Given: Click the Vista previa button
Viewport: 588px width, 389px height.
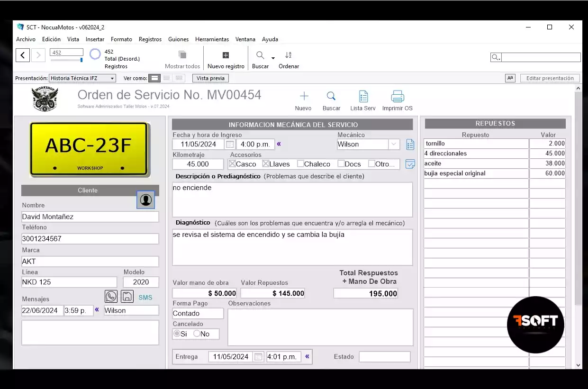Looking at the screenshot, I should pos(210,78).
